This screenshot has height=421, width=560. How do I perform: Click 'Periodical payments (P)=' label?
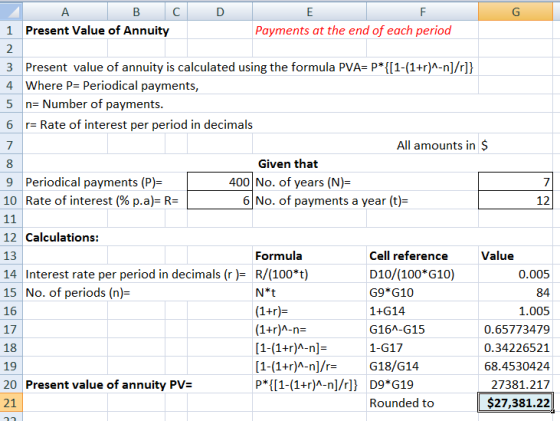click(94, 182)
